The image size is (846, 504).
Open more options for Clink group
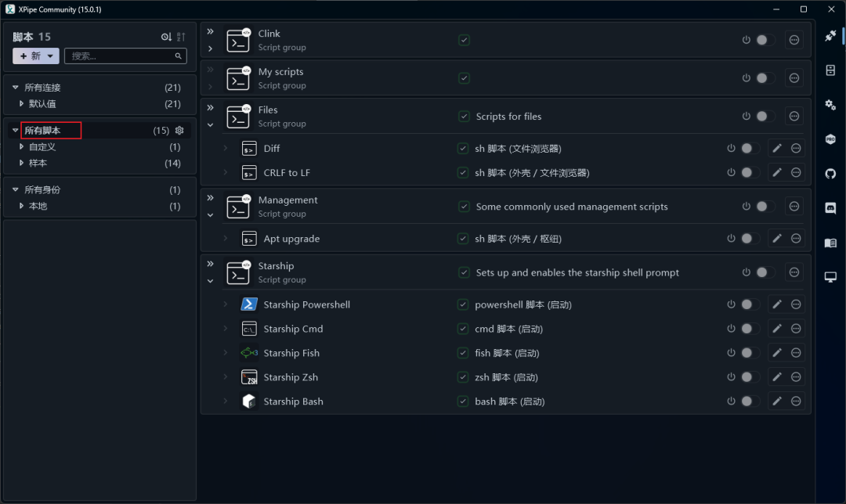(794, 40)
